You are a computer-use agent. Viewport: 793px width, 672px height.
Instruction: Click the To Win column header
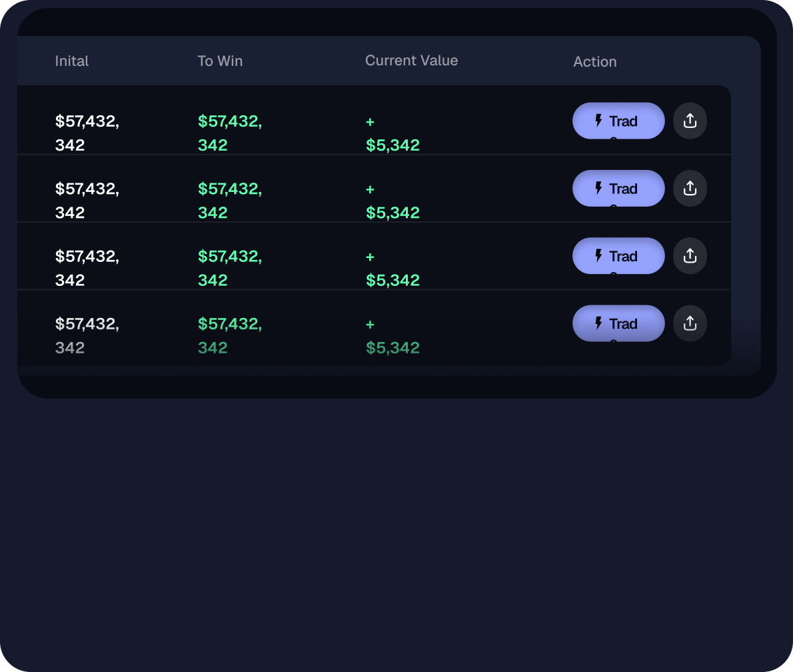(220, 61)
